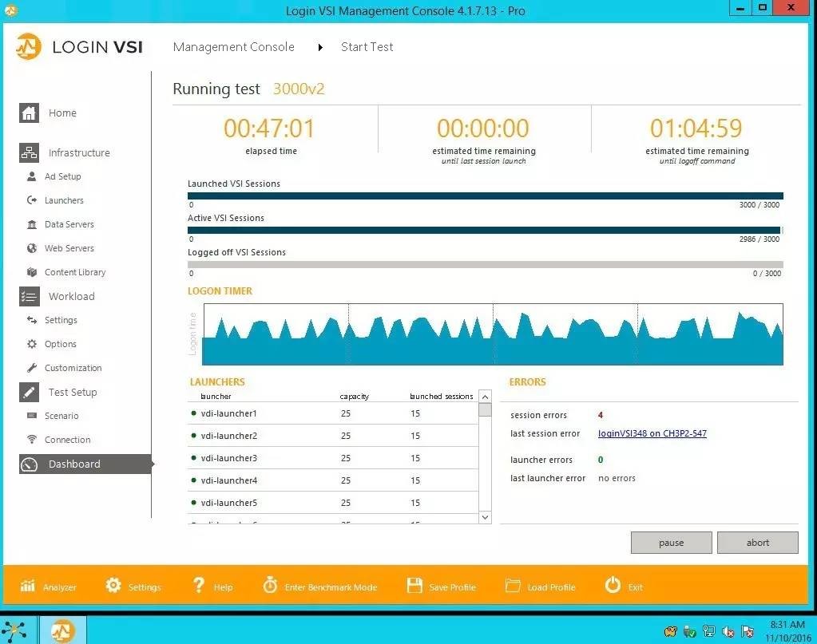
Task: Select the test name 3000v2
Action: [x=299, y=89]
